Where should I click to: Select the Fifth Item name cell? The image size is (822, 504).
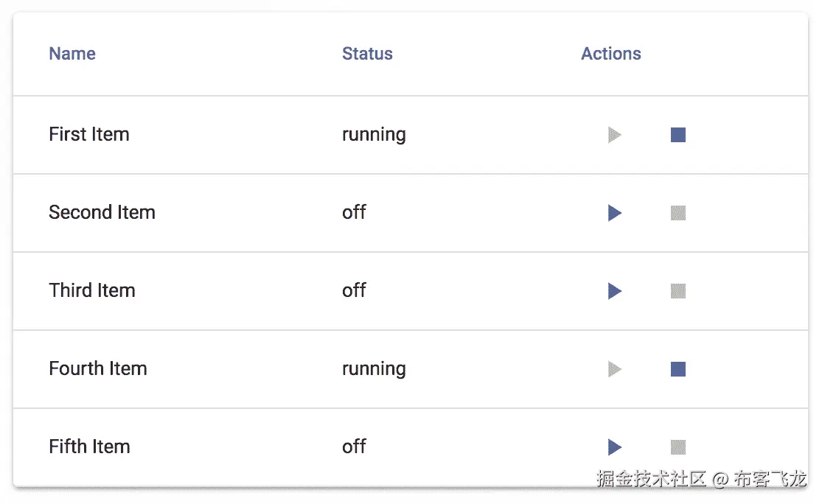tap(89, 447)
